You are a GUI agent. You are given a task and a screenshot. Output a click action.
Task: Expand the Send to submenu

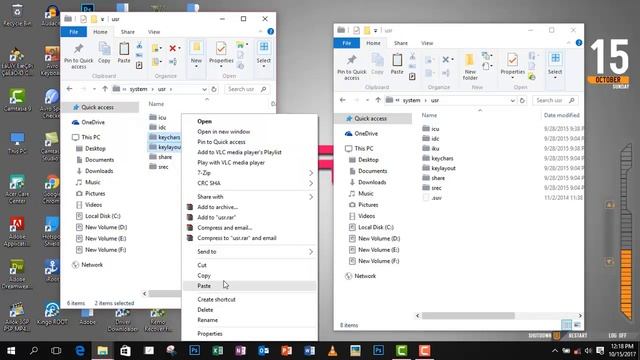(249, 251)
